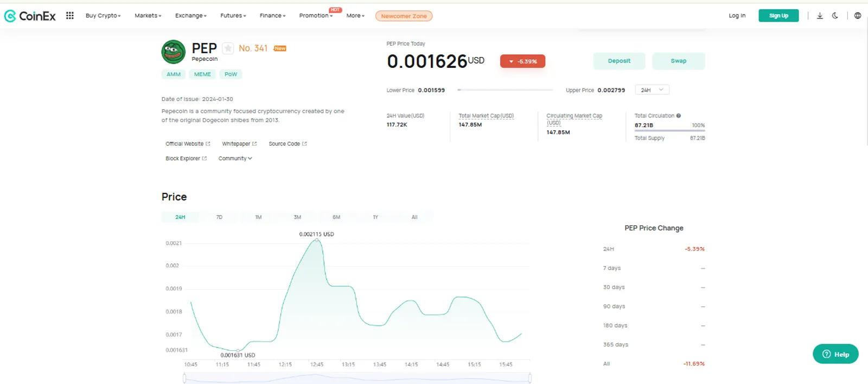Screen dimensions: 868x384
Task: Click the No. 341 rank label
Action: tap(253, 48)
